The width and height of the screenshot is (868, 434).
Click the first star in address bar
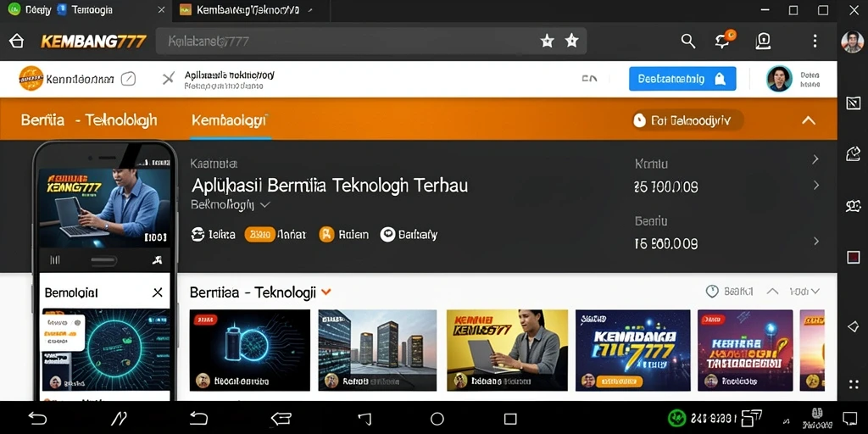tap(547, 41)
